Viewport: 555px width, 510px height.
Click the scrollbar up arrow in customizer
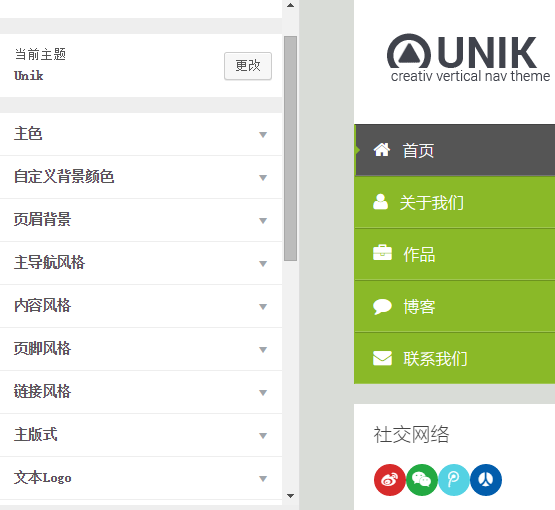coord(291,5)
